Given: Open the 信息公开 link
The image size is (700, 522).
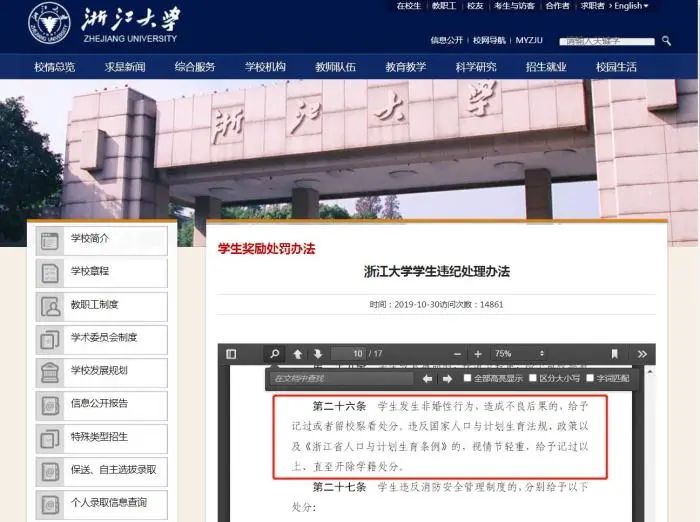Looking at the screenshot, I should (x=446, y=40).
